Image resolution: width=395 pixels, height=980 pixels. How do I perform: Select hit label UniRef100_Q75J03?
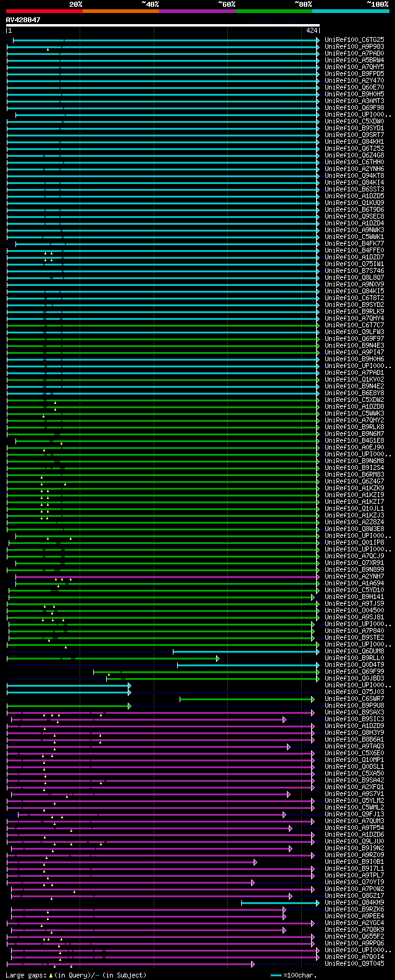(x=354, y=692)
